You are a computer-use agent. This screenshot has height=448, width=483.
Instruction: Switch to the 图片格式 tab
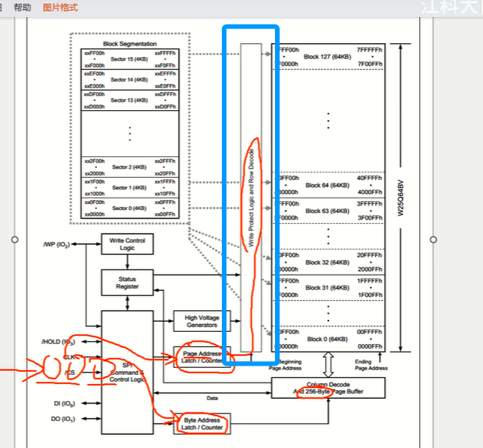coord(60,8)
